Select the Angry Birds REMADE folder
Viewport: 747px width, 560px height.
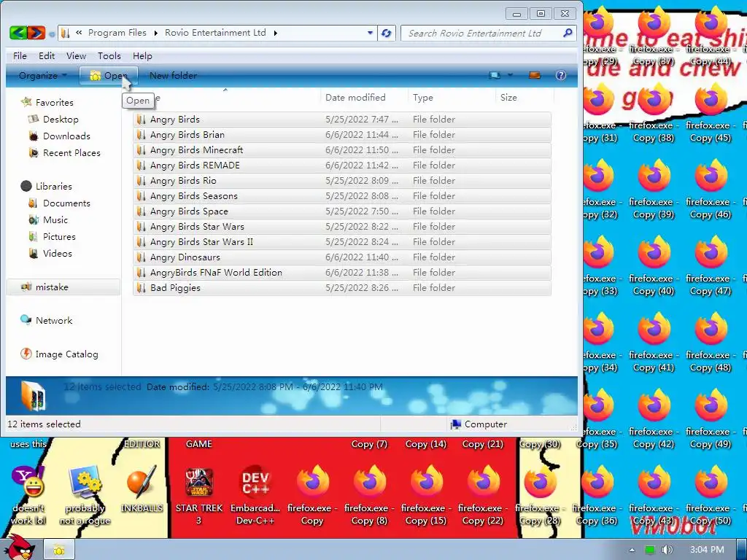click(342, 166)
